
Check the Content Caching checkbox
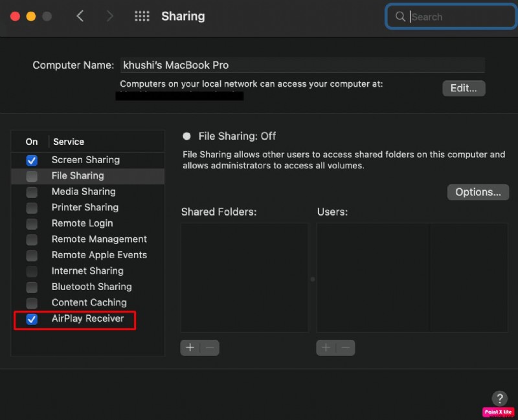pyautogui.click(x=32, y=303)
